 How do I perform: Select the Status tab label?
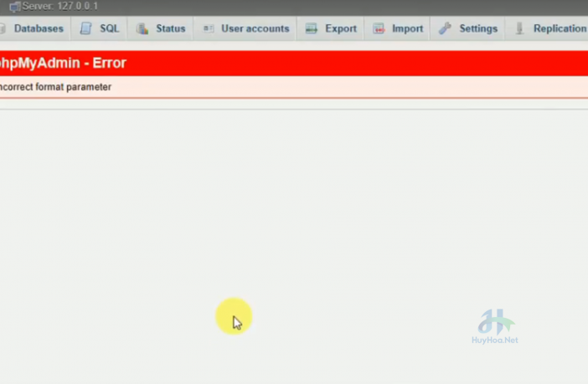tap(170, 28)
